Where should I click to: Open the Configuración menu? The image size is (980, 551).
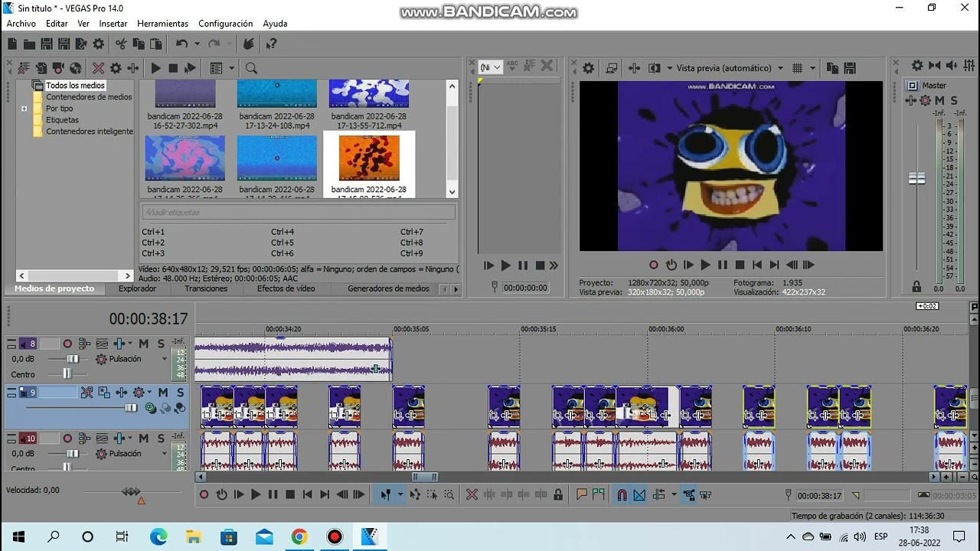226,24
